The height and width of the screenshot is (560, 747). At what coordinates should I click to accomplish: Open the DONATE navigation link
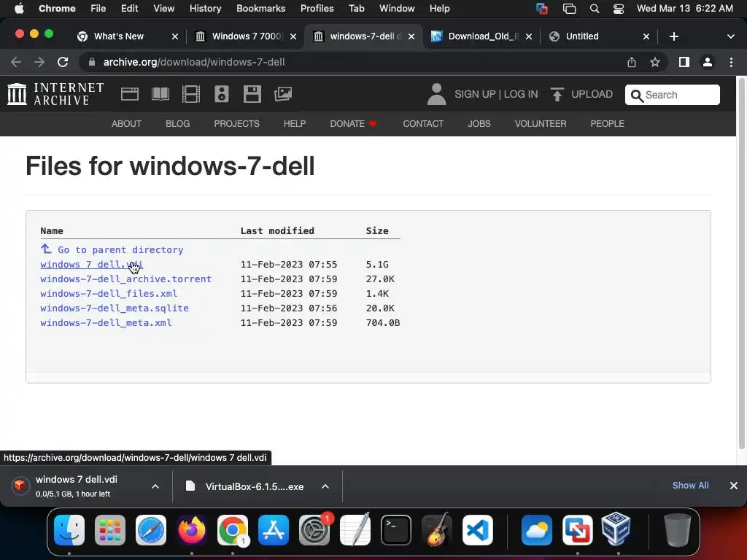point(353,124)
